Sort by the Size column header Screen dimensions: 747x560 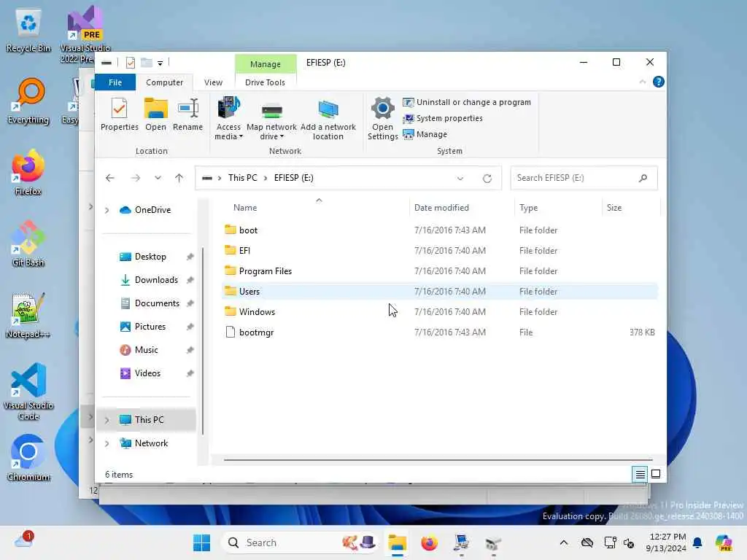[x=614, y=208]
